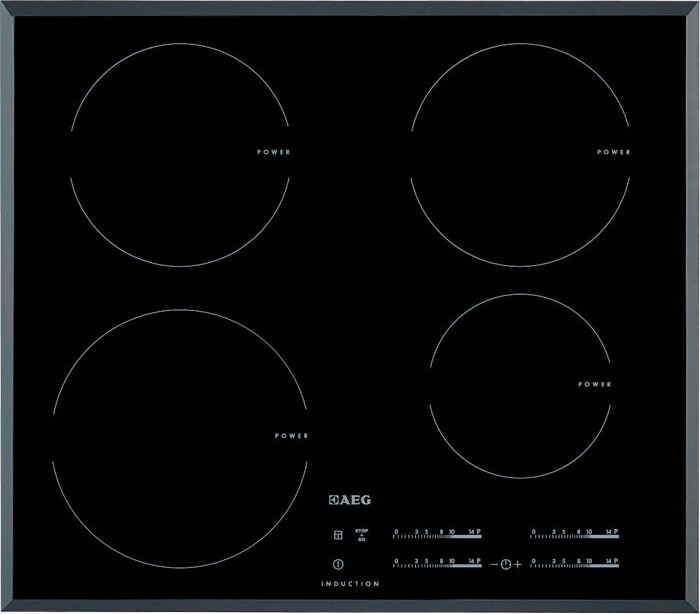The image size is (700, 614).
Task: Tap the timer clock icon
Action: (x=505, y=564)
